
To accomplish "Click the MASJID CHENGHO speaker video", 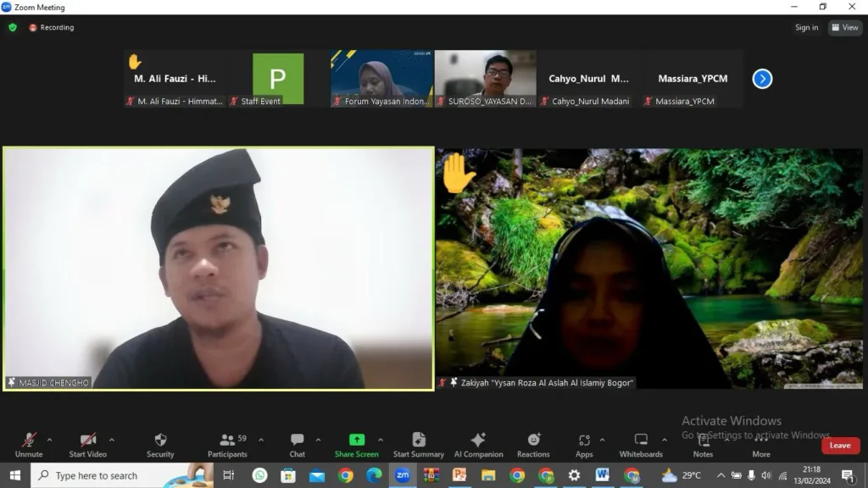I will point(219,269).
